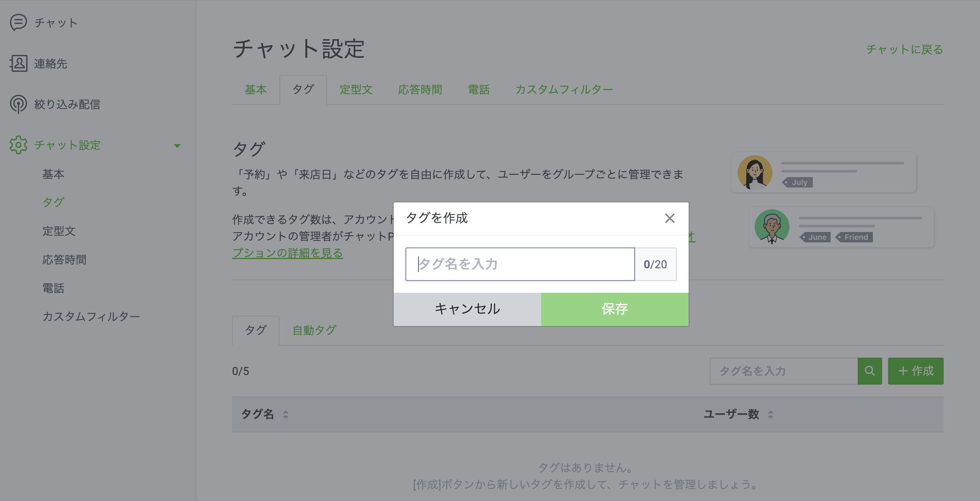Sort by ユーザー数 column arrows
The image size is (980, 501).
tap(770, 414)
